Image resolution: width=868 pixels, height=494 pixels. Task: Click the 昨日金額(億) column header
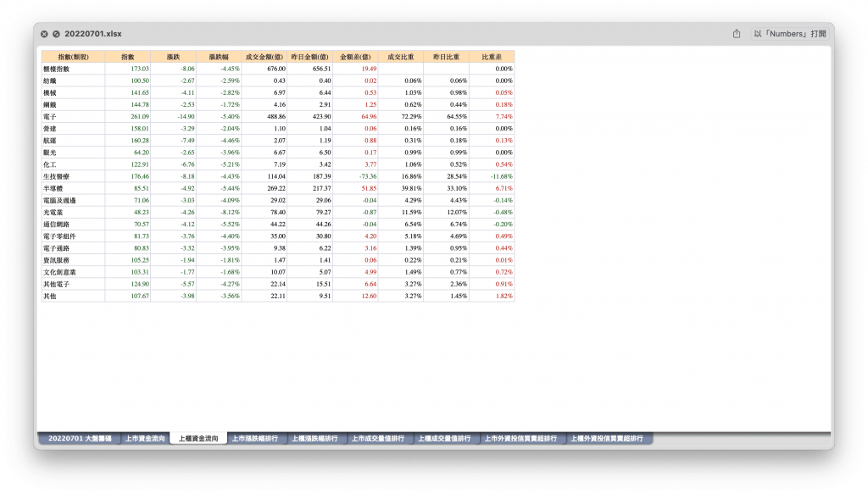click(310, 57)
